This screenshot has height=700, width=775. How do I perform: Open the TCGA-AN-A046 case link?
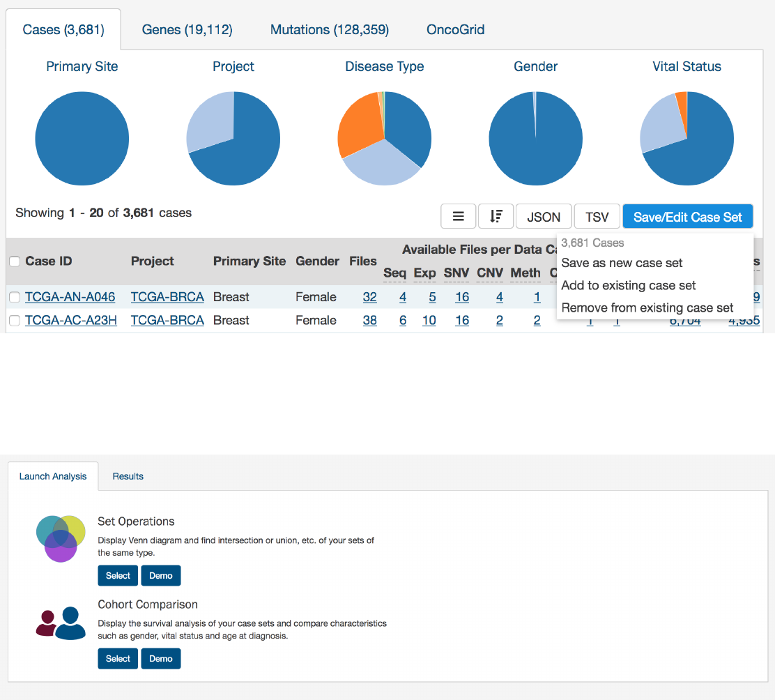coord(70,297)
